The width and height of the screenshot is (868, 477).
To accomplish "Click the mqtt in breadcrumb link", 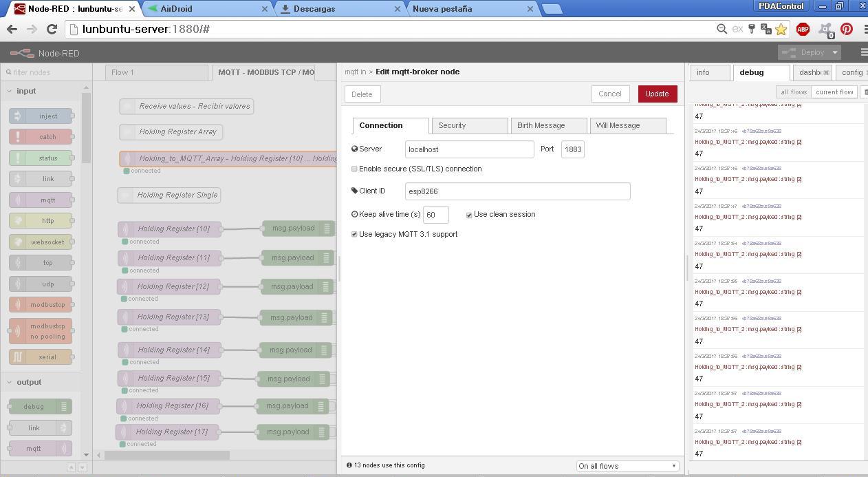I will pyautogui.click(x=356, y=72).
